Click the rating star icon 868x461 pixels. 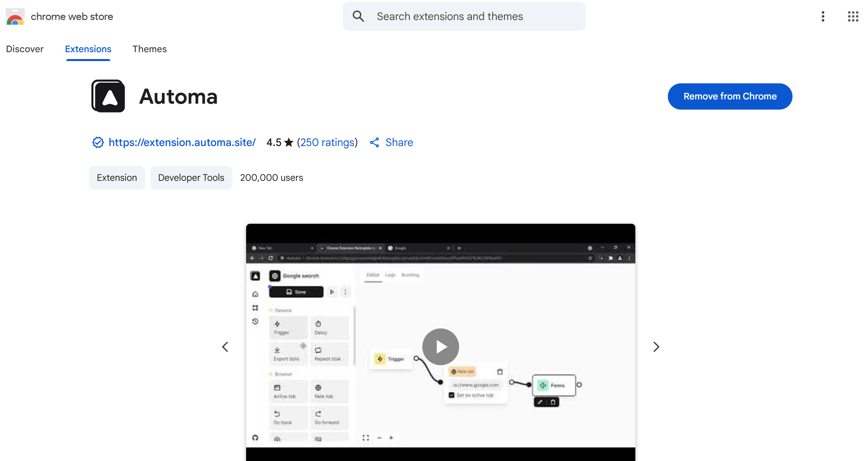[289, 142]
